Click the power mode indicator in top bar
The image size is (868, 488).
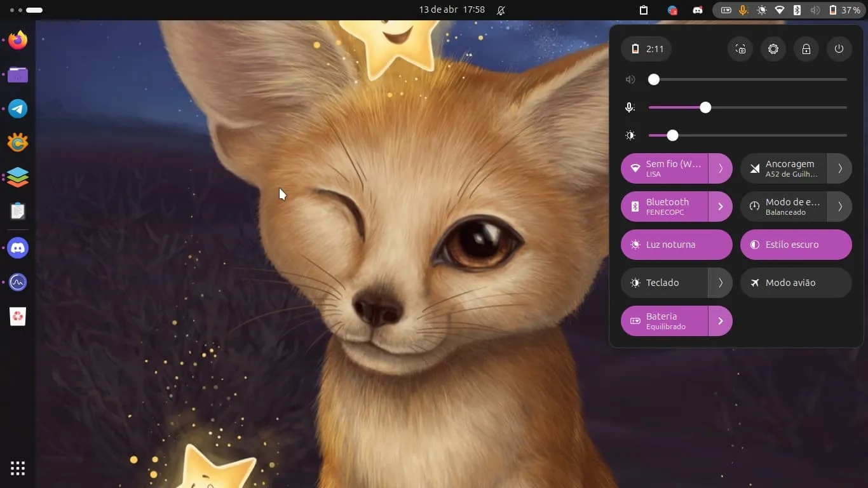tap(726, 10)
